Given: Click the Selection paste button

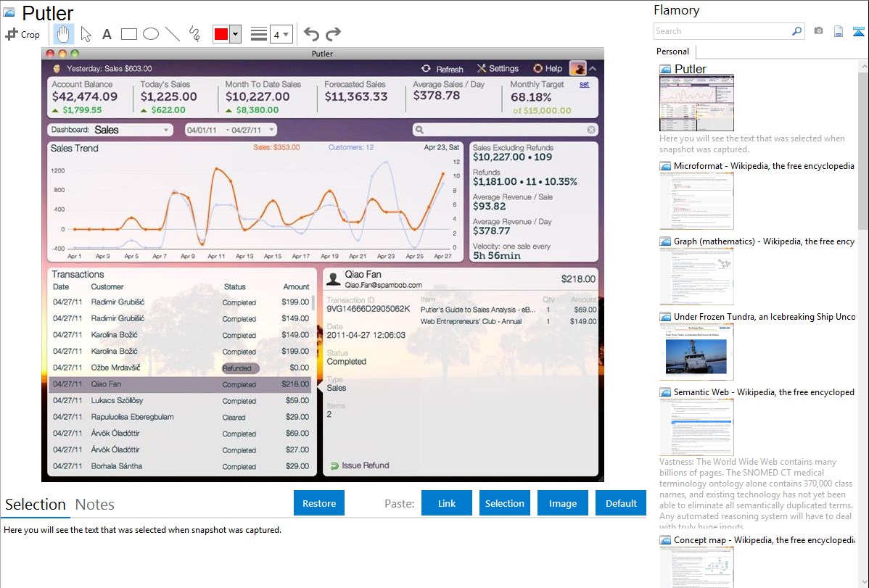Looking at the screenshot, I should [504, 503].
